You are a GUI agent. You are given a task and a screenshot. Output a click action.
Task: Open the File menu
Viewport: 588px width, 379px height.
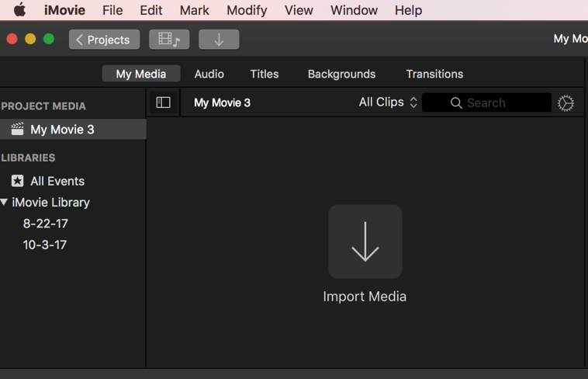112,10
